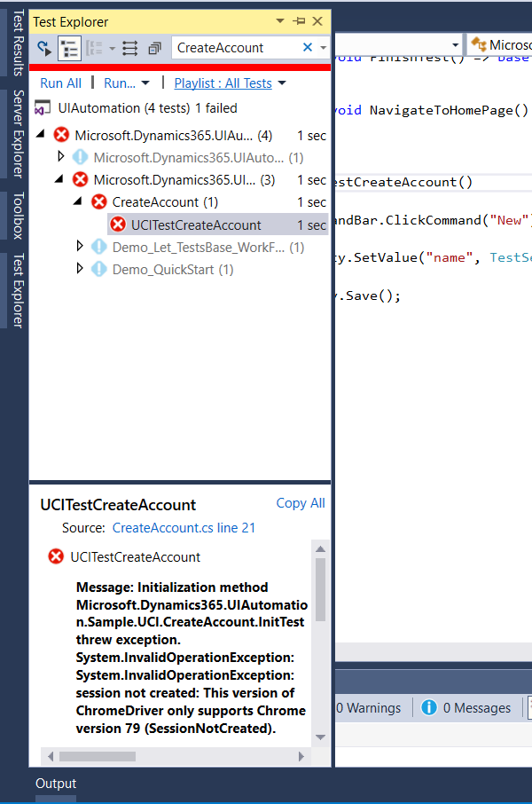Click the details pane scroll up arrow
532x804 pixels.
coord(321,548)
